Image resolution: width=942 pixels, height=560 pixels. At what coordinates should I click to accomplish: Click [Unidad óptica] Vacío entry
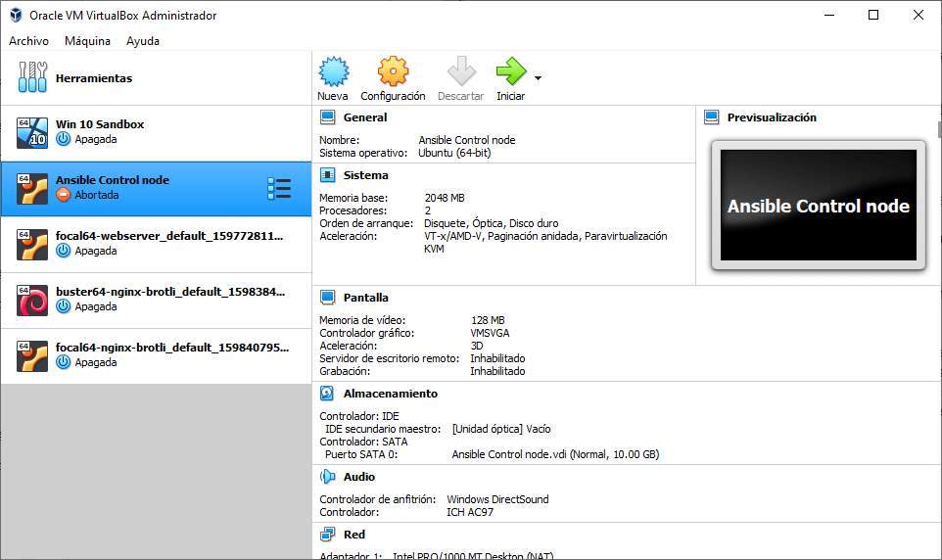point(501,429)
